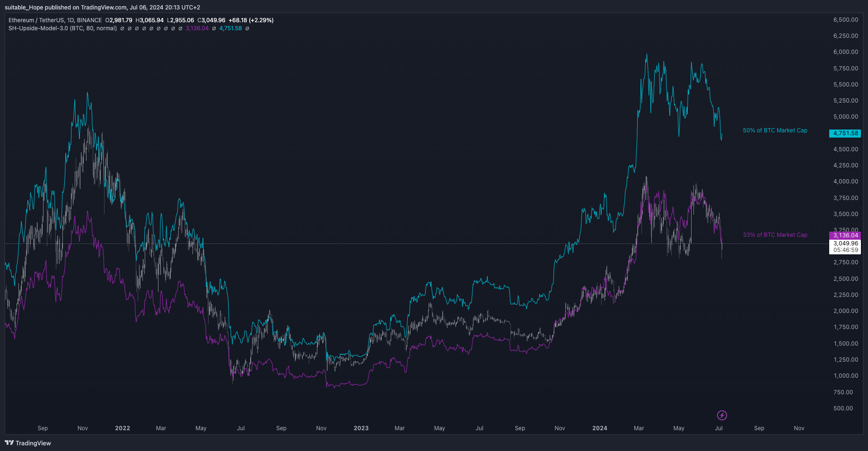The image size is (868, 451).
Task: Click the cyan 4,751.58 value in indicator legend
Action: 230,28
